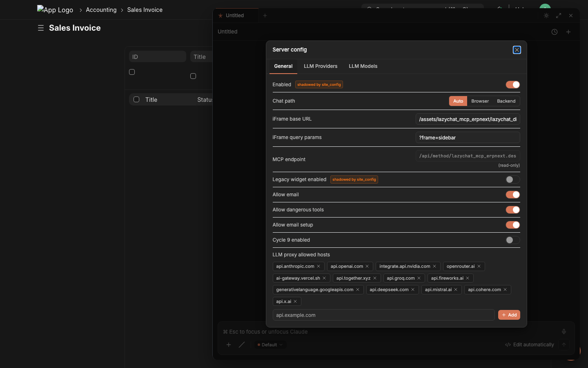Click the send arrow button

pos(564,345)
